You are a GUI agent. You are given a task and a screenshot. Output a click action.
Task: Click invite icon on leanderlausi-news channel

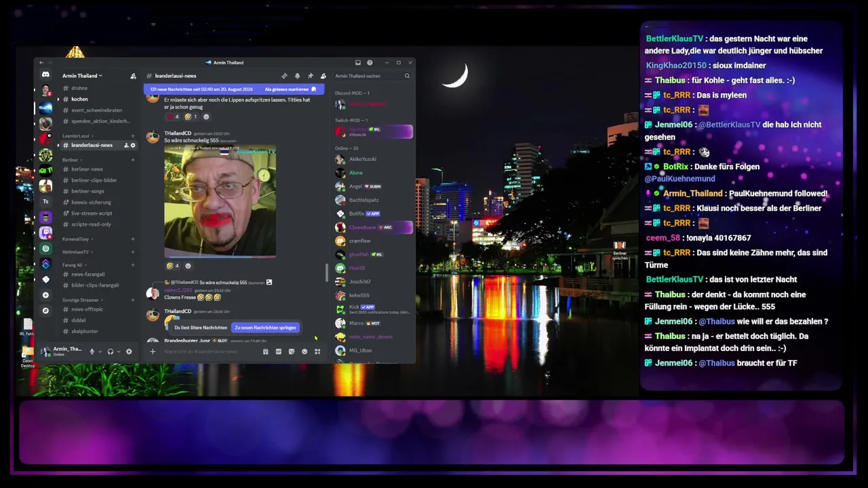(x=126, y=145)
